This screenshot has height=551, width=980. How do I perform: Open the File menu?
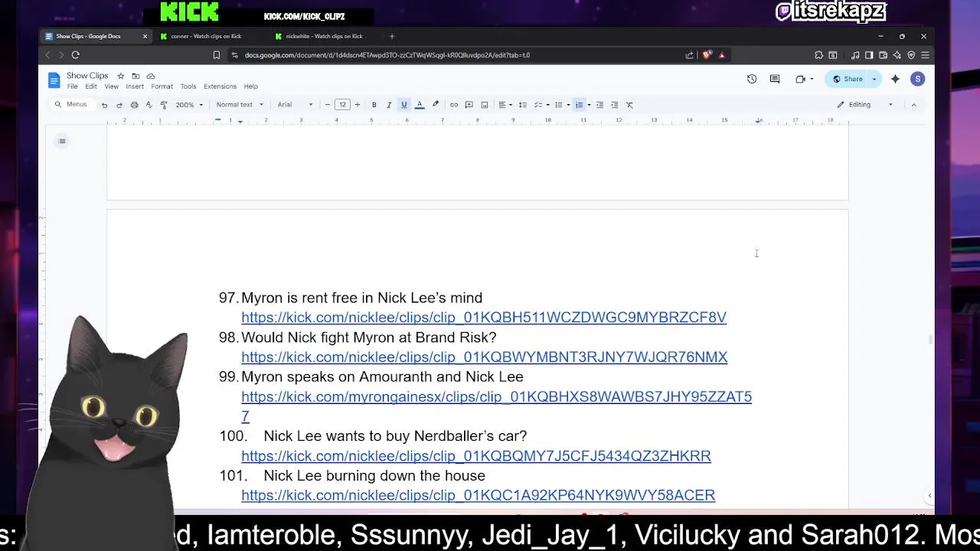point(72,86)
